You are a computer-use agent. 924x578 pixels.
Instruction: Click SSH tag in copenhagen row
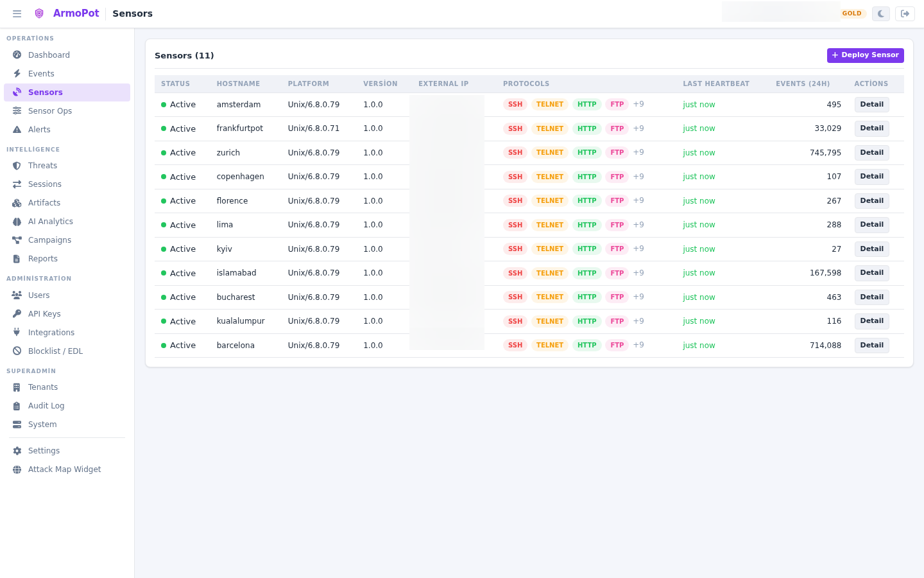(515, 177)
